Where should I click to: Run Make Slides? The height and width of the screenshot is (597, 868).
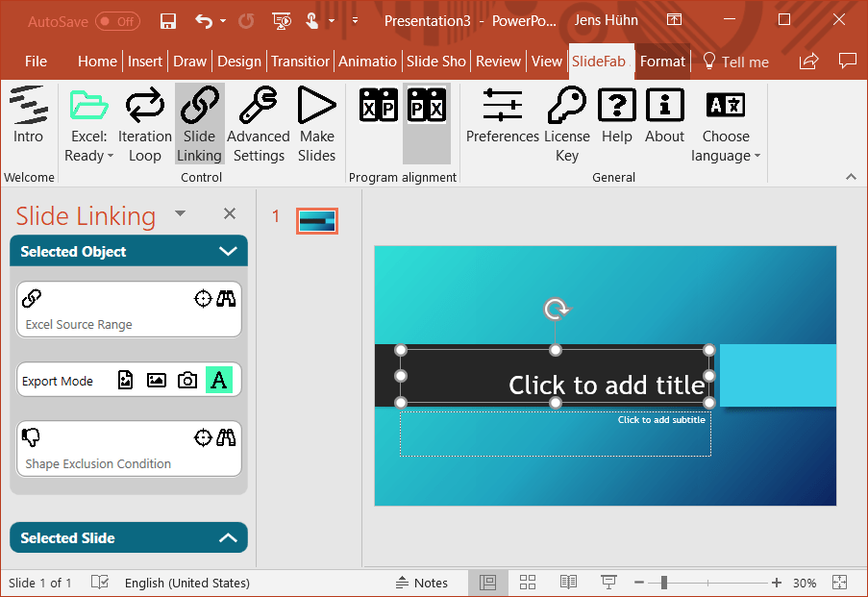coord(316,123)
